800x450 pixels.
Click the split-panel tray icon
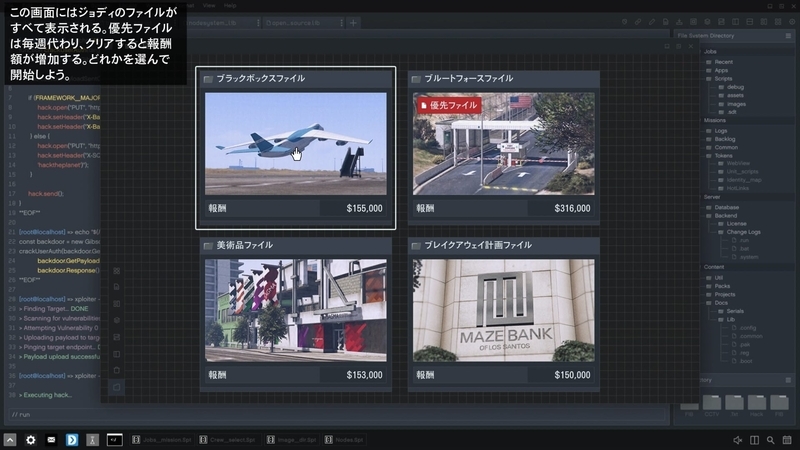pyautogui.click(x=754, y=440)
